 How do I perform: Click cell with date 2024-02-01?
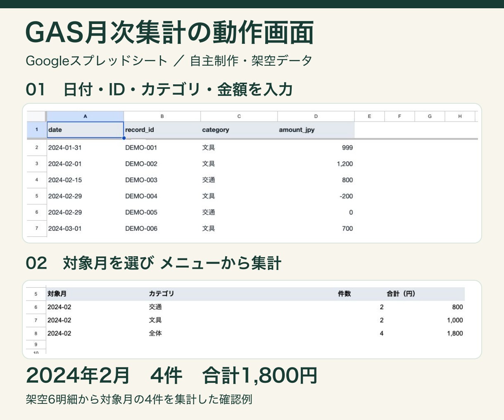click(x=85, y=164)
